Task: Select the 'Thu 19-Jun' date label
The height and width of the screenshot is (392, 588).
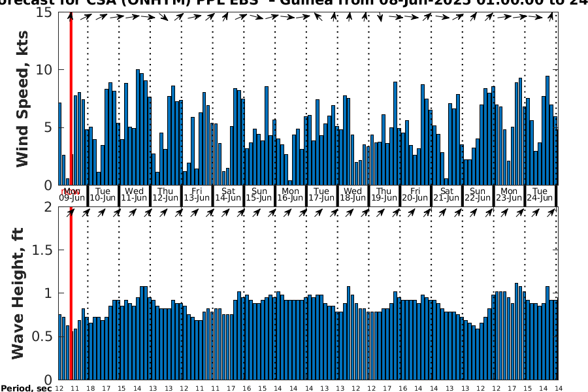Action: [384, 195]
